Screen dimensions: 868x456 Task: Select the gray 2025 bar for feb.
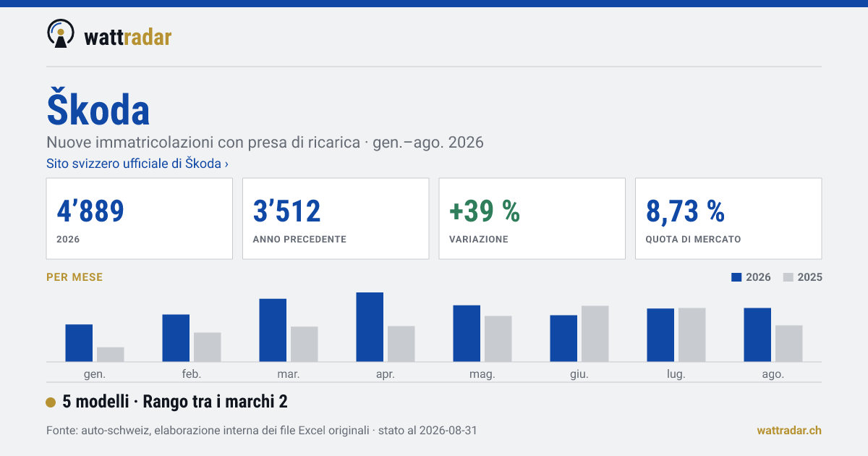pos(208,347)
